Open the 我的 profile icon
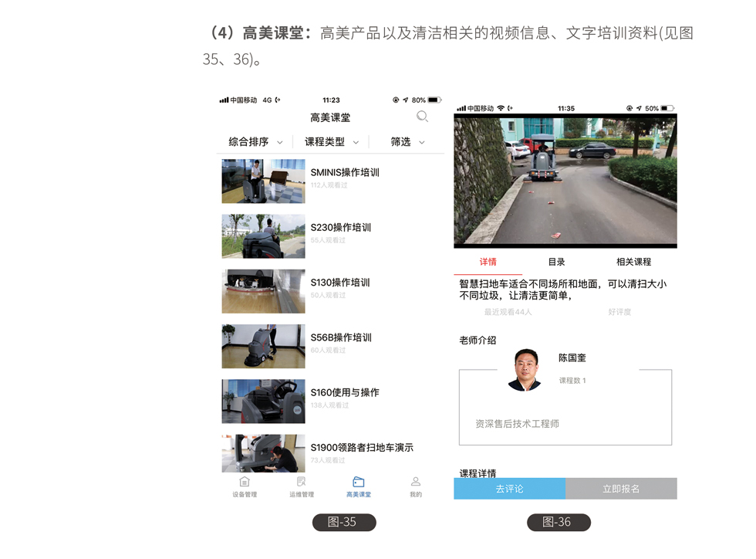Screen dimensions: 756x559 click(416, 482)
